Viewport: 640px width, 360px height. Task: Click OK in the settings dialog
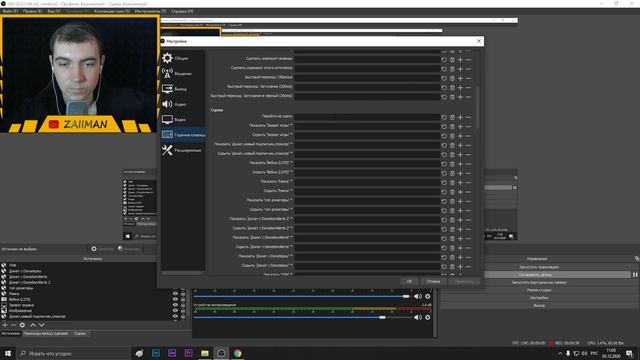click(x=409, y=281)
